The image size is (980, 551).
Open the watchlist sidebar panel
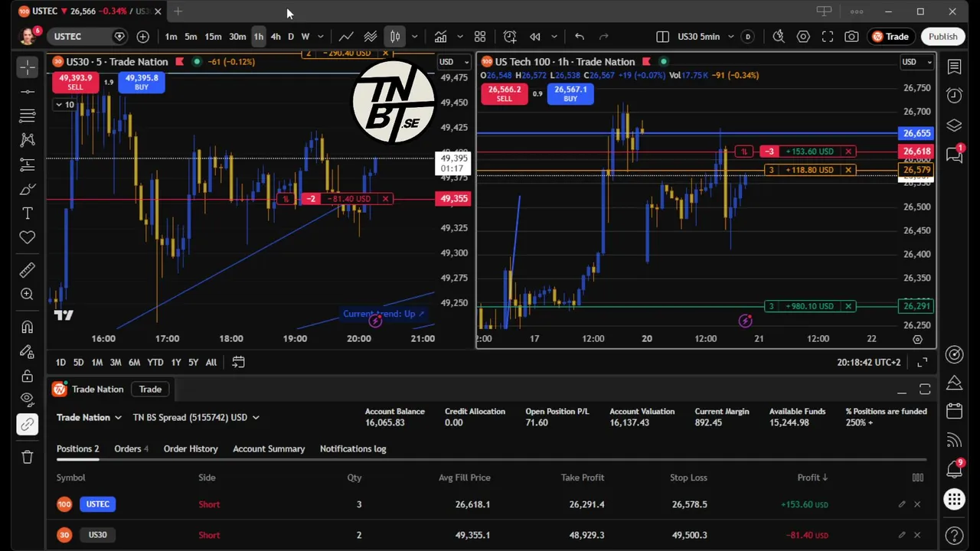pyautogui.click(x=954, y=67)
